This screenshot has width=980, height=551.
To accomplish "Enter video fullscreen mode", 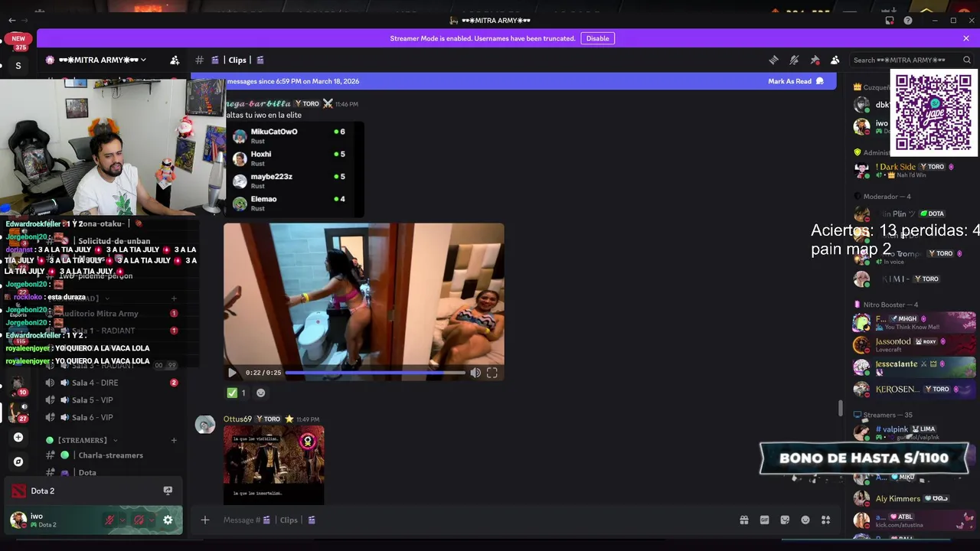I will pos(492,373).
